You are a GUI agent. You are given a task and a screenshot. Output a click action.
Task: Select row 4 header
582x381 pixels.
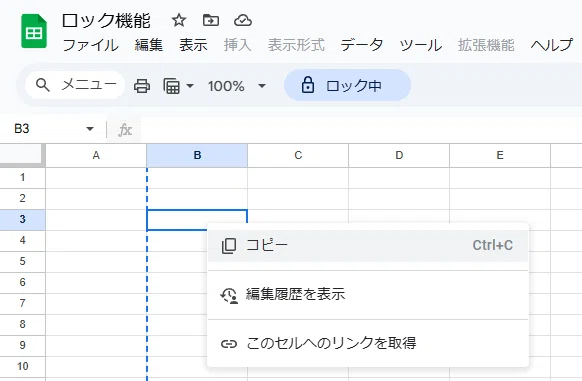23,241
